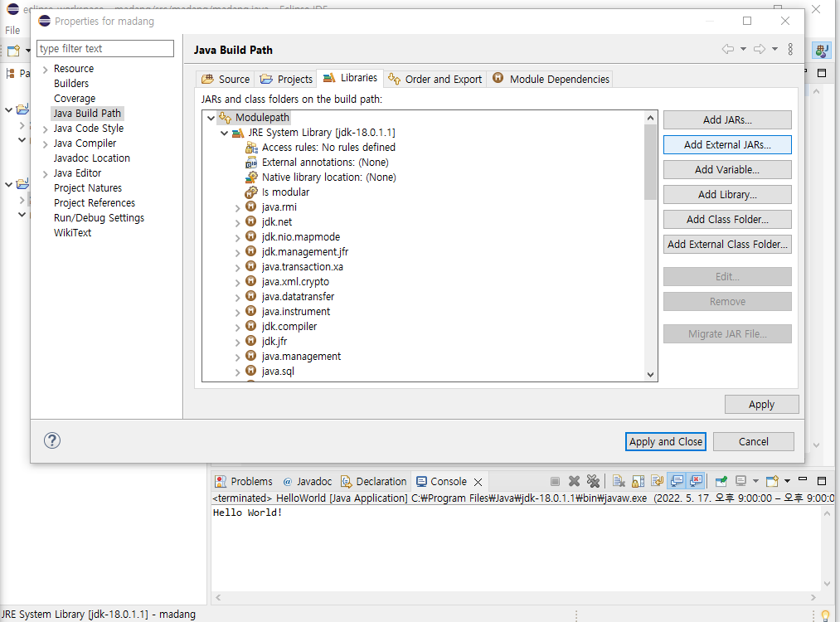Click the help question mark icon
This screenshot has width=840, height=622.
tap(52, 441)
